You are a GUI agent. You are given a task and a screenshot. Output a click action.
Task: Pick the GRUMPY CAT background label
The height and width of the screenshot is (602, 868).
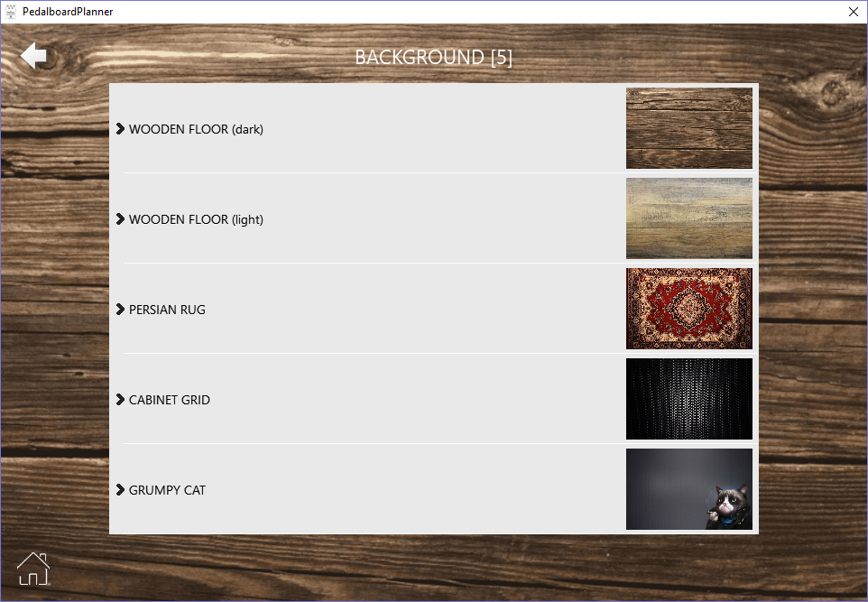167,490
